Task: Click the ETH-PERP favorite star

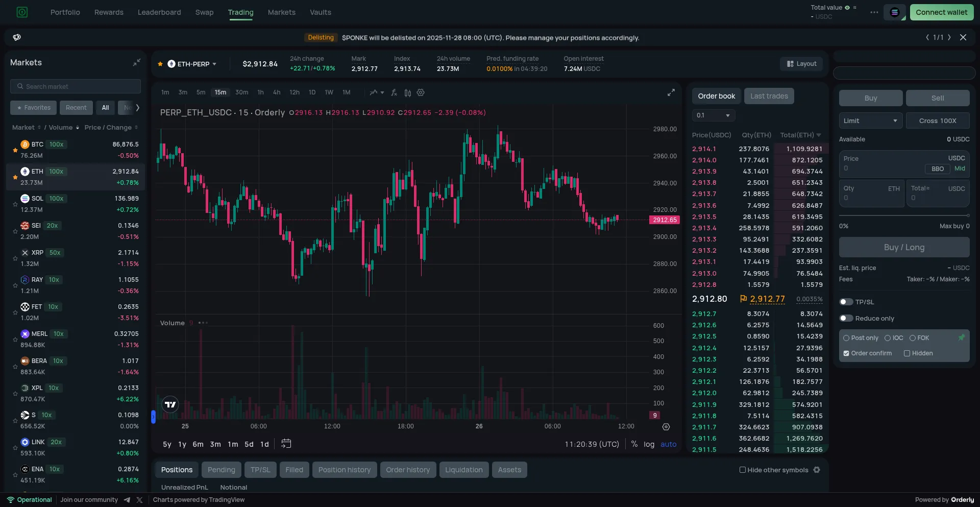Action: click(x=160, y=64)
